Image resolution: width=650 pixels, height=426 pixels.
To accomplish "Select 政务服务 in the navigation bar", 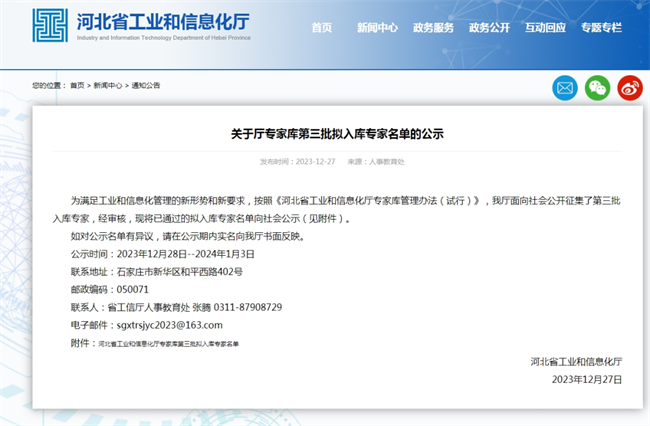I will click(x=433, y=28).
